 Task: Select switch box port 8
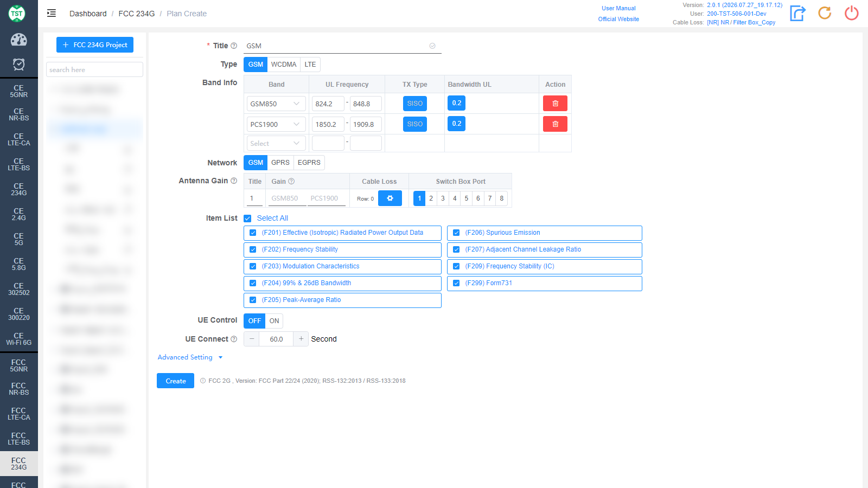(x=502, y=198)
